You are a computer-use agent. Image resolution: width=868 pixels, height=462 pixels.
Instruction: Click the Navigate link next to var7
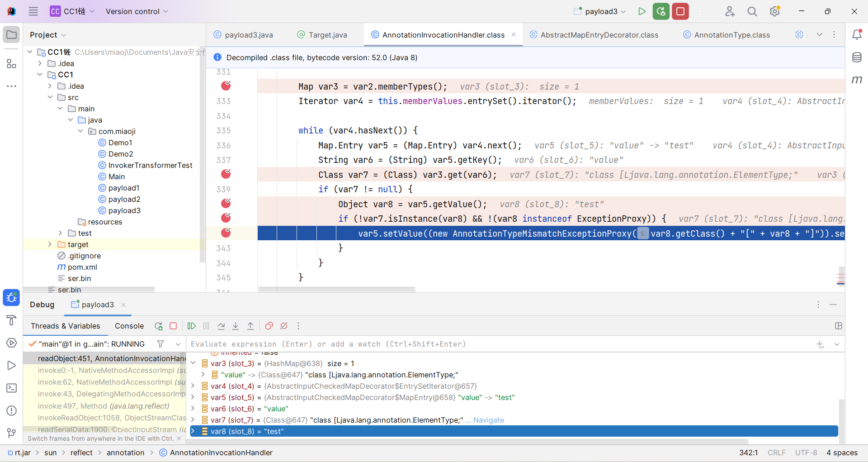coord(488,420)
